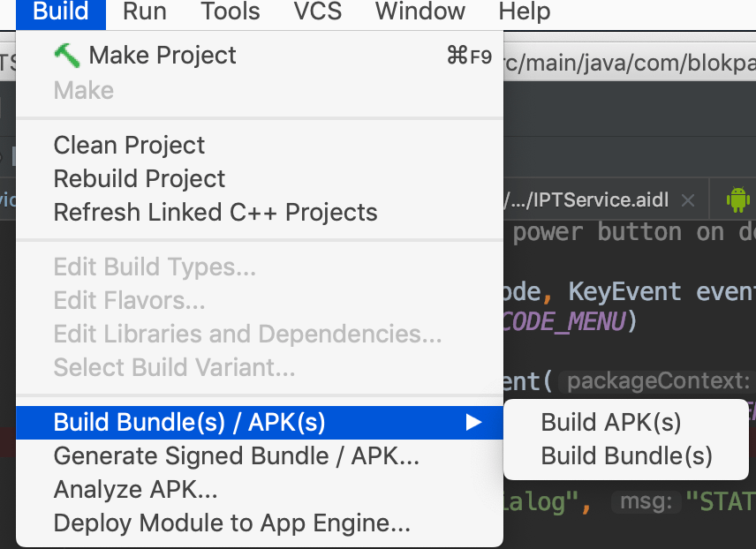756x549 pixels.
Task: Open the VCS menu
Action: pyautogui.click(x=318, y=11)
